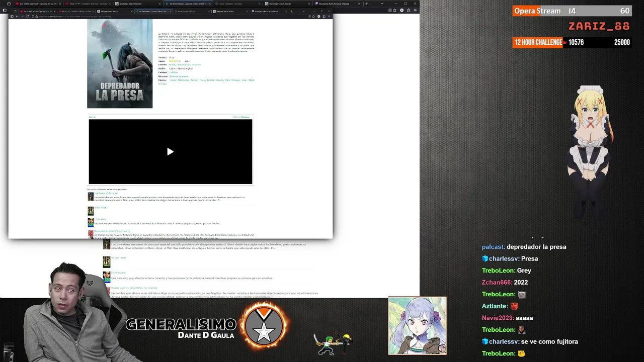
Task: Open the El Momento thumbnail in front window
Action: tap(91, 222)
